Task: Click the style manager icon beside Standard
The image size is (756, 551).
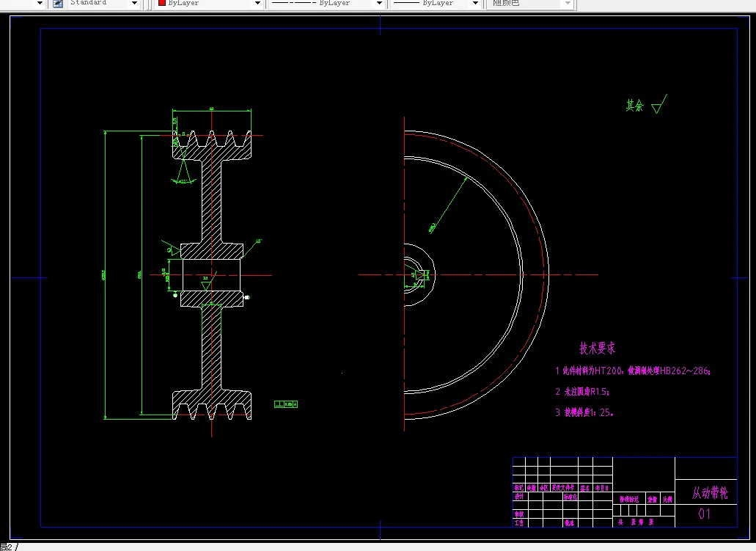Action: (x=57, y=4)
